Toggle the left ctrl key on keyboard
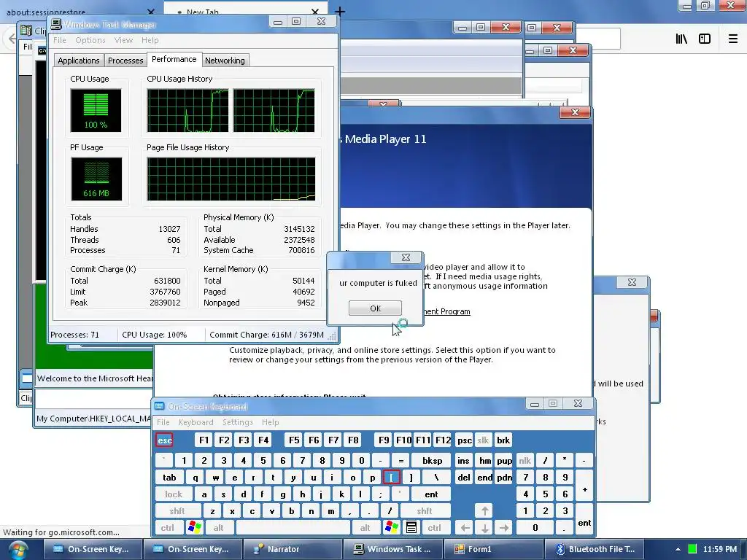This screenshot has width=747, height=560. [167, 528]
